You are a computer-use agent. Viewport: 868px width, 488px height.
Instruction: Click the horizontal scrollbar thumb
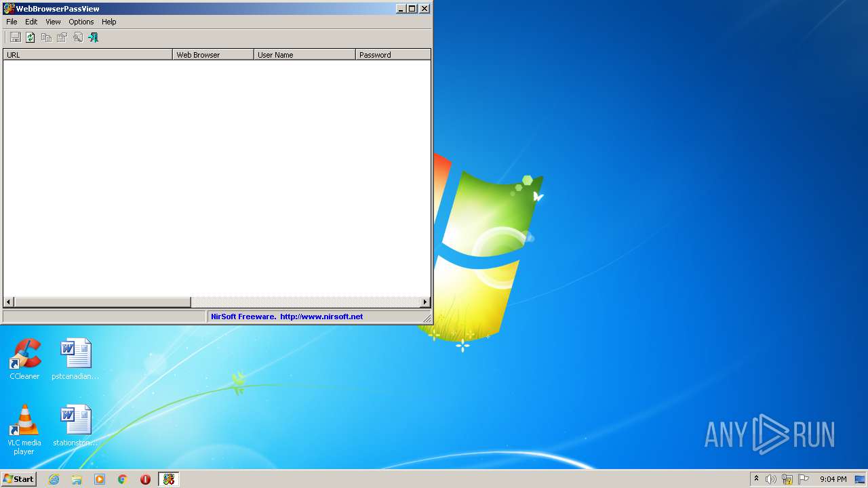pyautogui.click(x=102, y=302)
